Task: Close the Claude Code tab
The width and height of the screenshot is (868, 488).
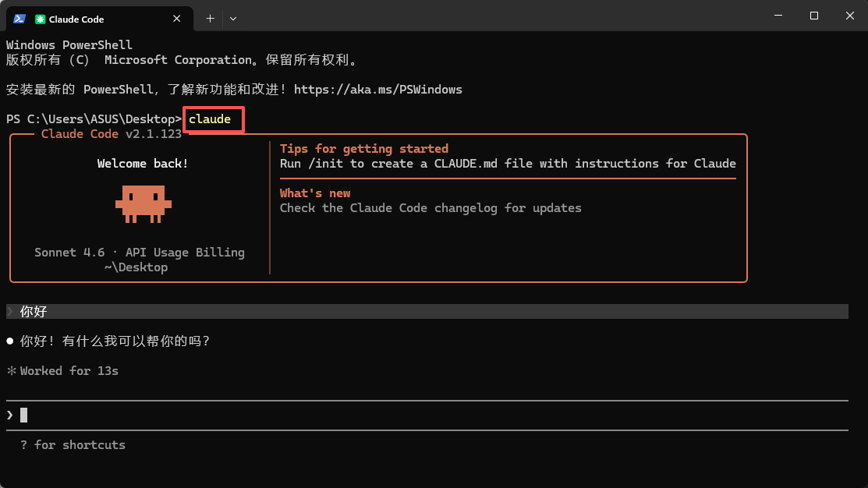Action: pos(176,19)
